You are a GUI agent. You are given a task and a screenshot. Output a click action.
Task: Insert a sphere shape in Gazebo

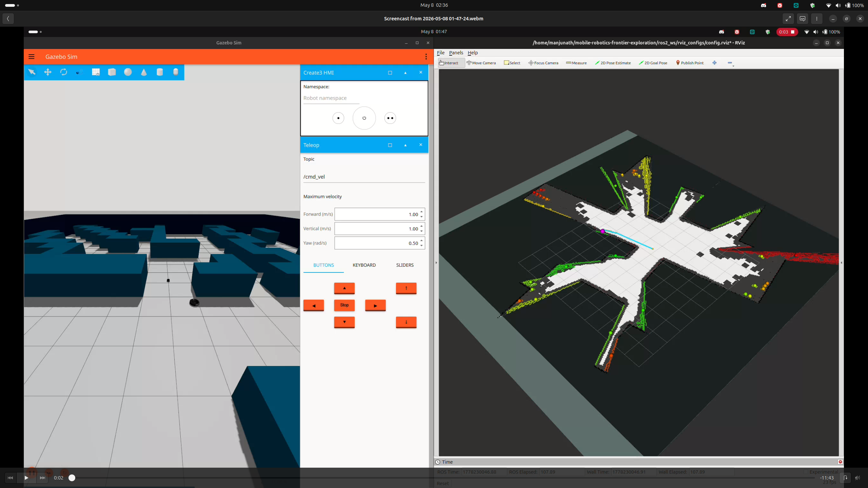[128, 72]
